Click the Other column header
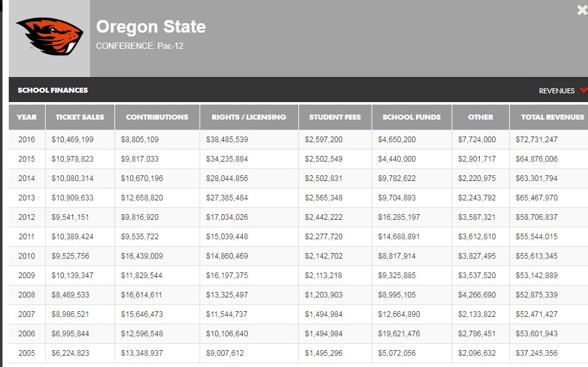 [x=480, y=117]
